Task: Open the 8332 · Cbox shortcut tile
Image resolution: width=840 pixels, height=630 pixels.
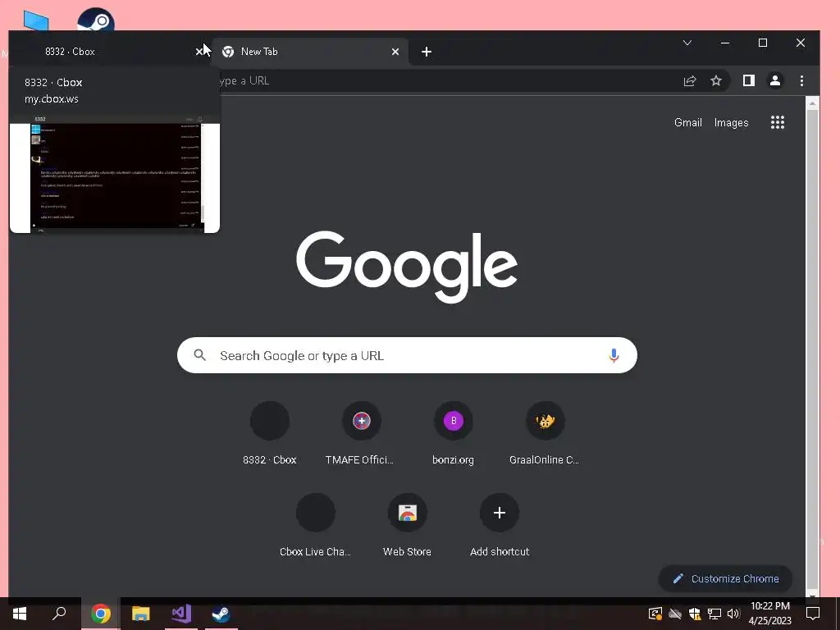Action: click(269, 434)
